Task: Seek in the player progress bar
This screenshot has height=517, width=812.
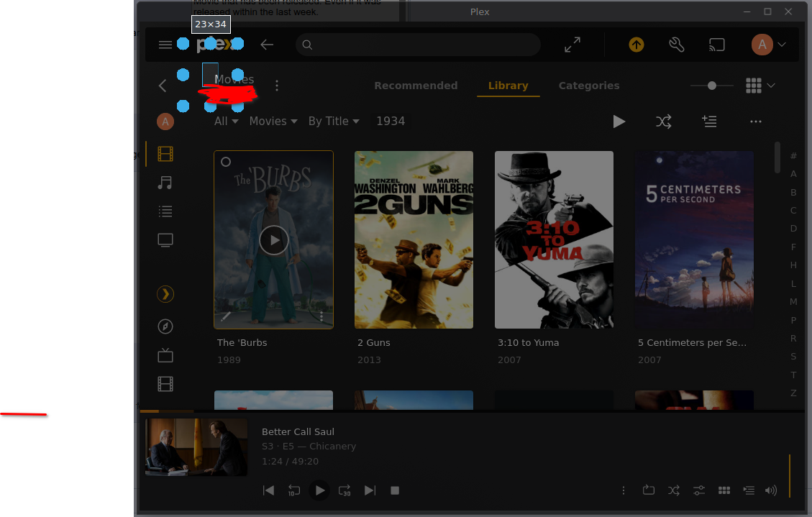Action: pyautogui.click(x=473, y=411)
